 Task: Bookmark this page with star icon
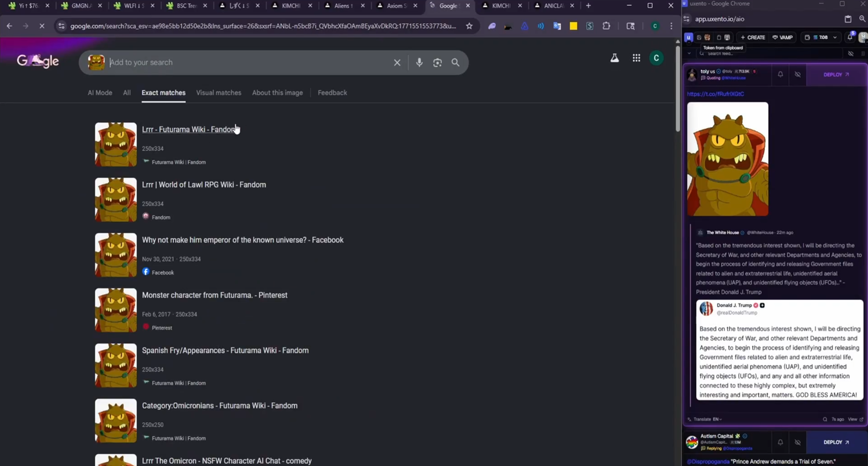pyautogui.click(x=469, y=26)
